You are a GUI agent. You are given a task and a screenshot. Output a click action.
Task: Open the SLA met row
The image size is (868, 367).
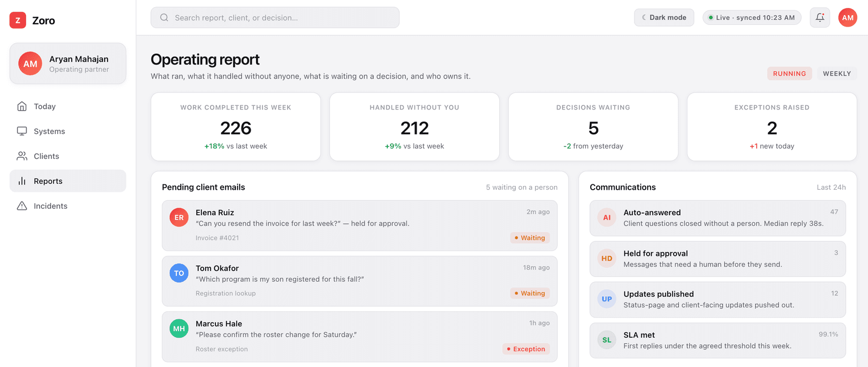tap(718, 340)
